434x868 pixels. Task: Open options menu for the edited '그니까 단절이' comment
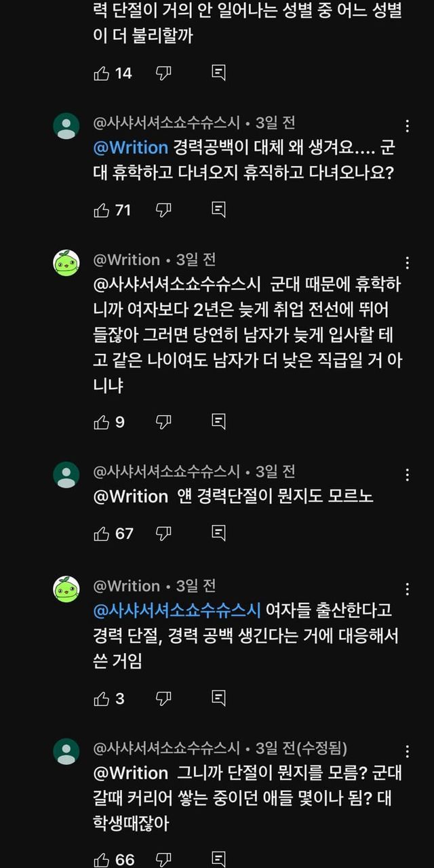tap(407, 751)
